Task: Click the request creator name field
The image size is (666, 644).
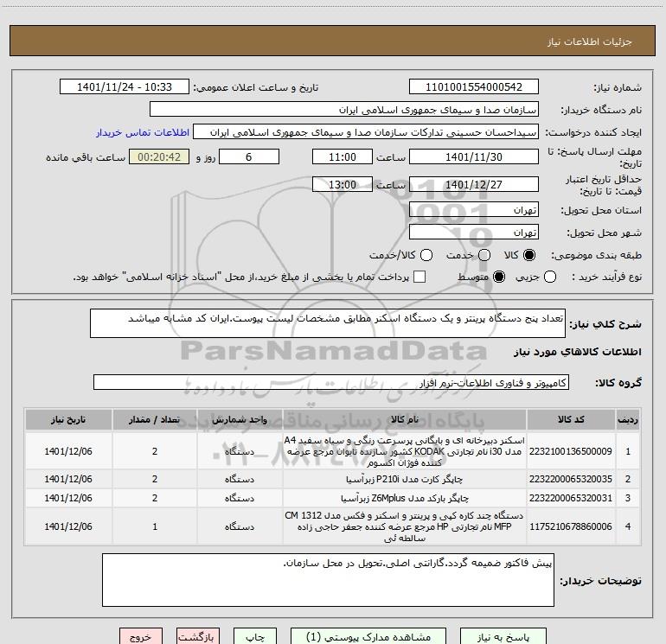Action: 366,132
